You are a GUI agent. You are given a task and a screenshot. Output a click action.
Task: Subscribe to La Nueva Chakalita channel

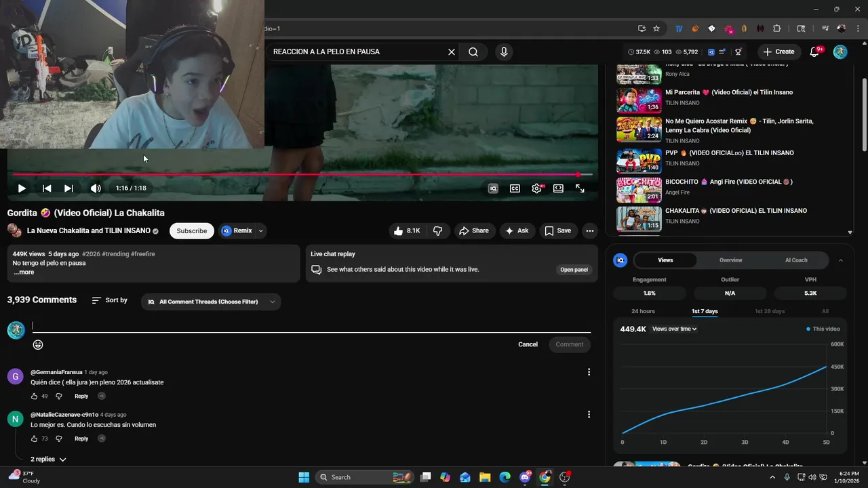pos(192,231)
